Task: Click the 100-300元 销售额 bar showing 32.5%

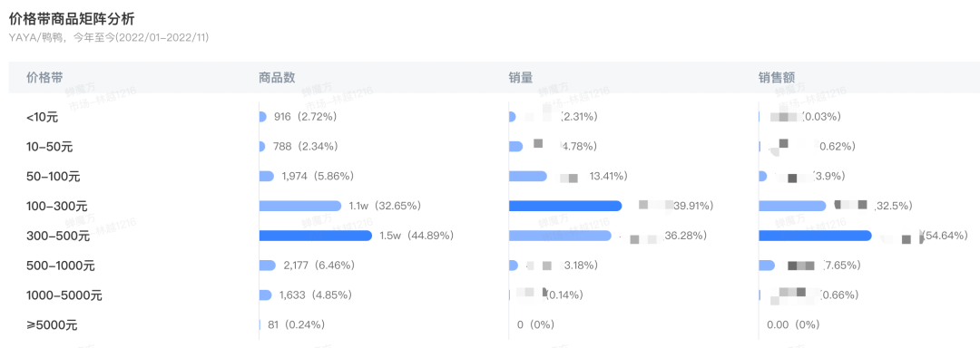Action: tap(792, 206)
